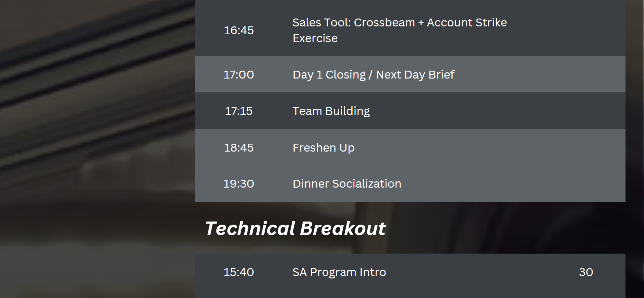Image resolution: width=644 pixels, height=298 pixels.
Task: Click the 15:40 time cell
Action: point(239,272)
